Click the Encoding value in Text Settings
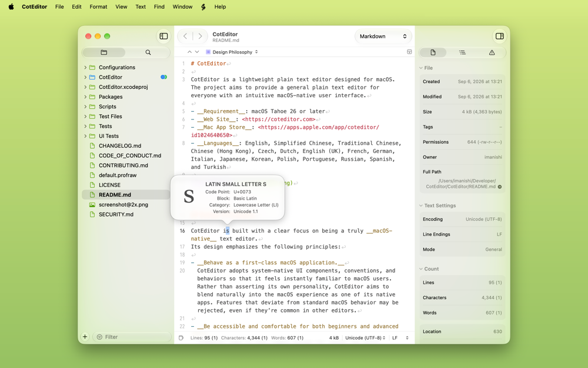 (x=484, y=219)
